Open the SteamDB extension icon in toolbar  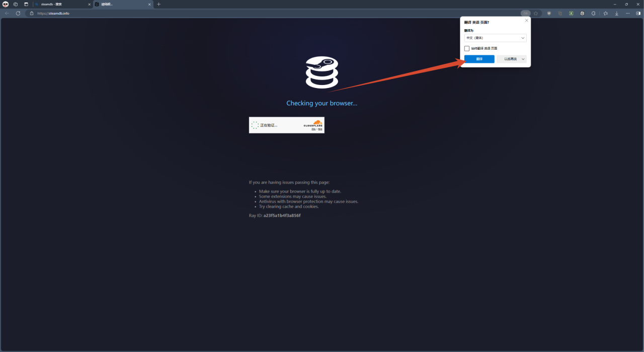pos(583,13)
